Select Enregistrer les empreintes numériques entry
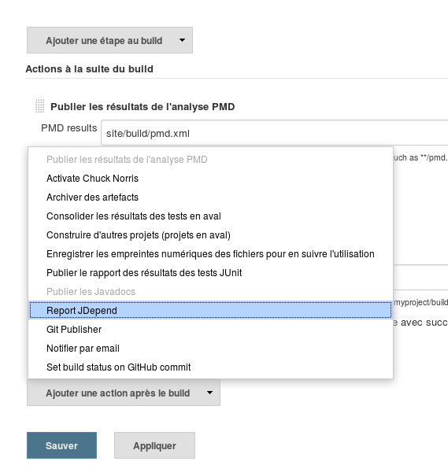 (x=210, y=254)
